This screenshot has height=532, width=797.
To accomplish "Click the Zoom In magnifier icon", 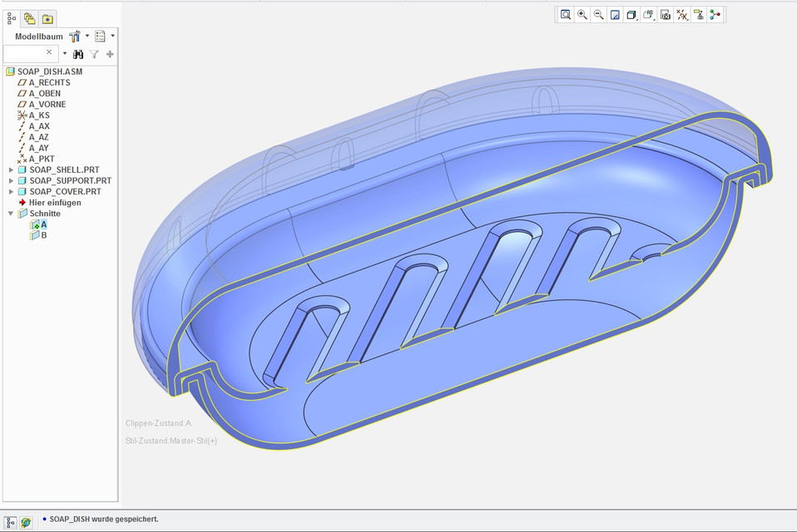I will (582, 15).
